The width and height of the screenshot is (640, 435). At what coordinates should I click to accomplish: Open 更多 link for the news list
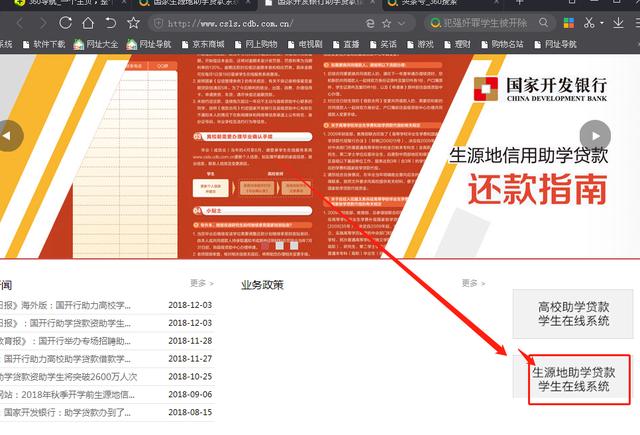202,283
